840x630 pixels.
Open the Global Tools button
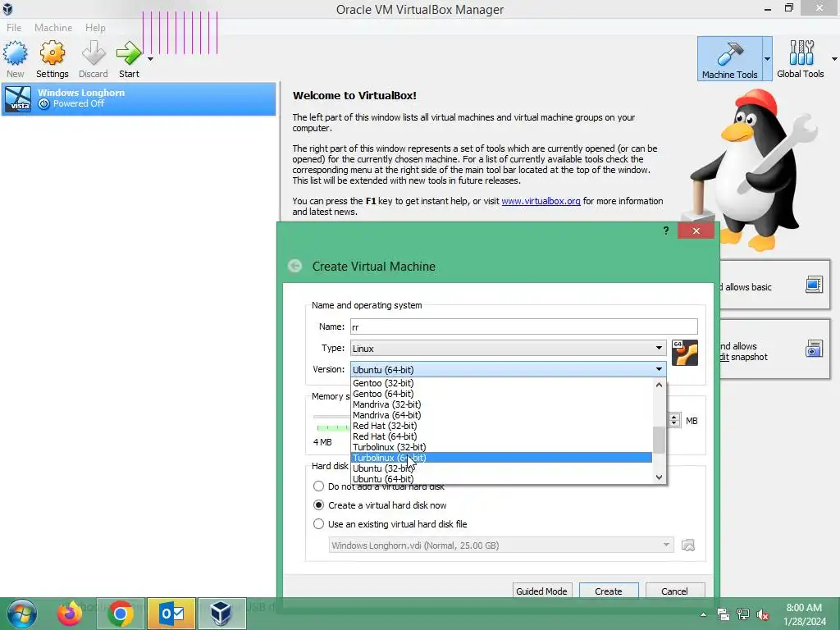click(x=801, y=59)
